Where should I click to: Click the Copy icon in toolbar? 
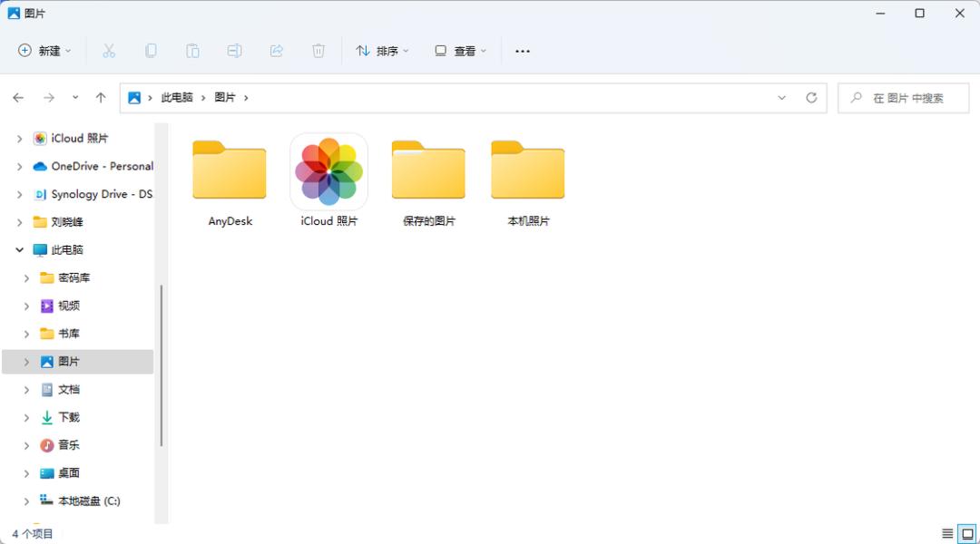coord(151,51)
